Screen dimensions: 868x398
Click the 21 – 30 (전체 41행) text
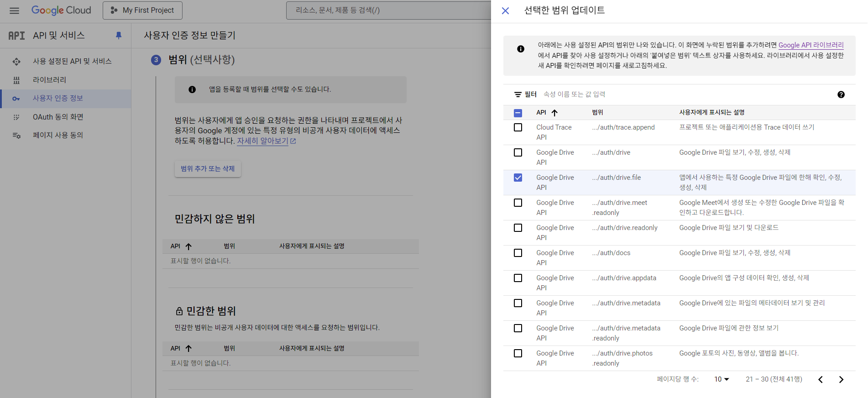[x=774, y=379]
